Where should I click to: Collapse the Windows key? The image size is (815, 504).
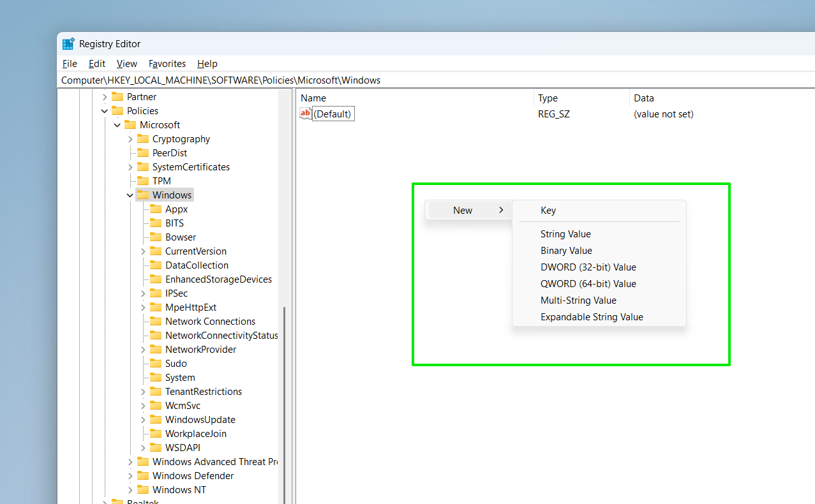pos(130,195)
